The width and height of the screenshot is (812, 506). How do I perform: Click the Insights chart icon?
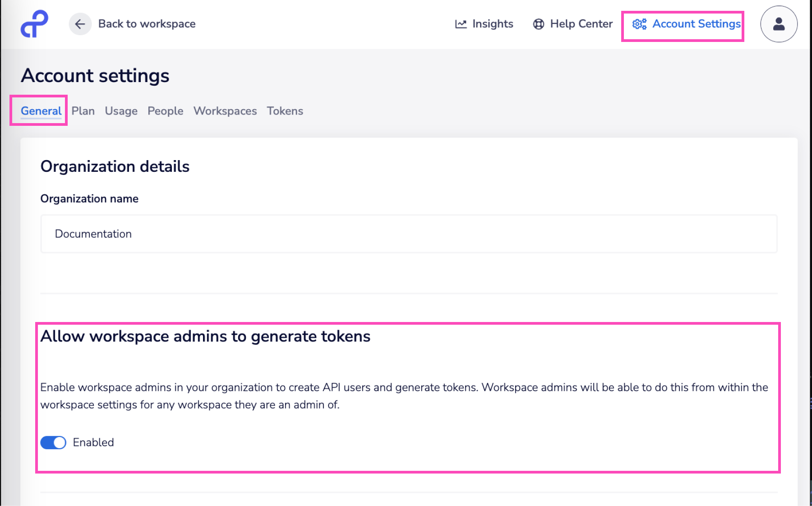(461, 24)
